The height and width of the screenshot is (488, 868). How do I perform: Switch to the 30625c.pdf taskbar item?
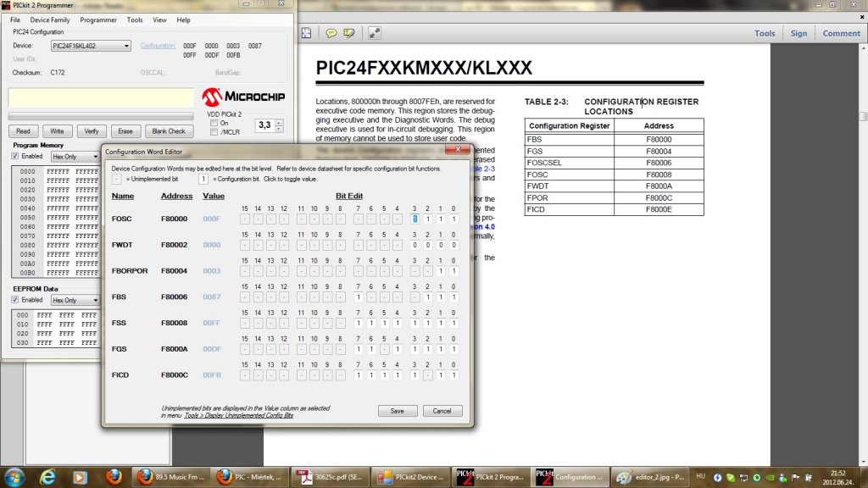(x=331, y=477)
